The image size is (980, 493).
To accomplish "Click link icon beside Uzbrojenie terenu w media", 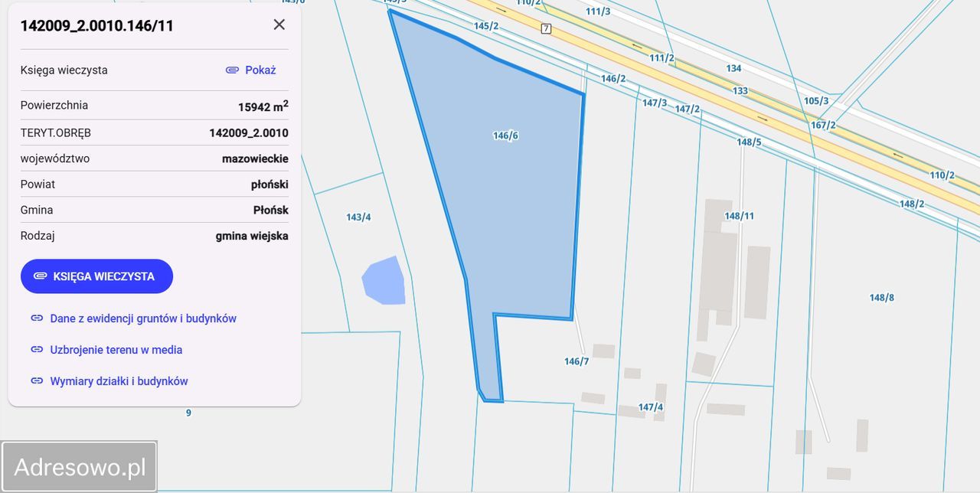I will click(x=37, y=350).
